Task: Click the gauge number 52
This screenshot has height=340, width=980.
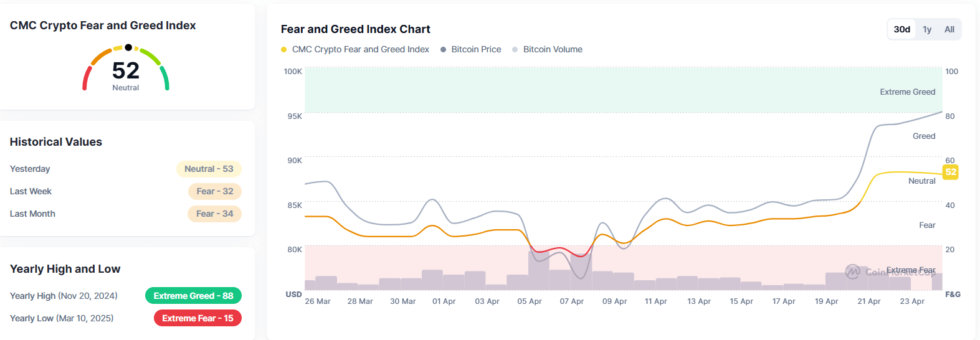Action: tap(126, 70)
